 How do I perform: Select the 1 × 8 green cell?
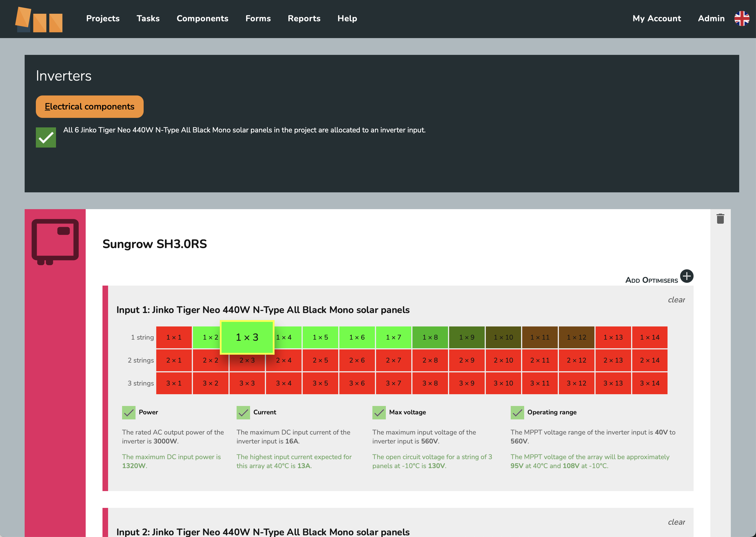pos(430,337)
